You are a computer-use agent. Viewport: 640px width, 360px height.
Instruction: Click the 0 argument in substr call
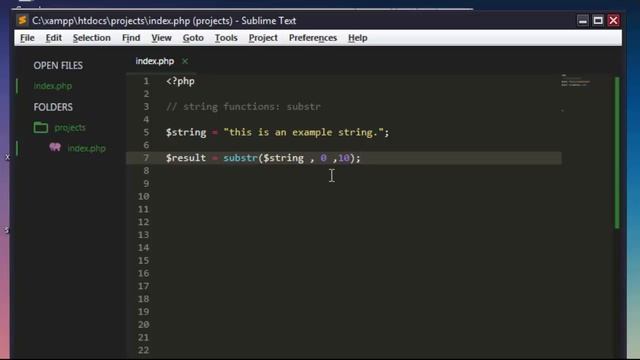click(x=323, y=158)
